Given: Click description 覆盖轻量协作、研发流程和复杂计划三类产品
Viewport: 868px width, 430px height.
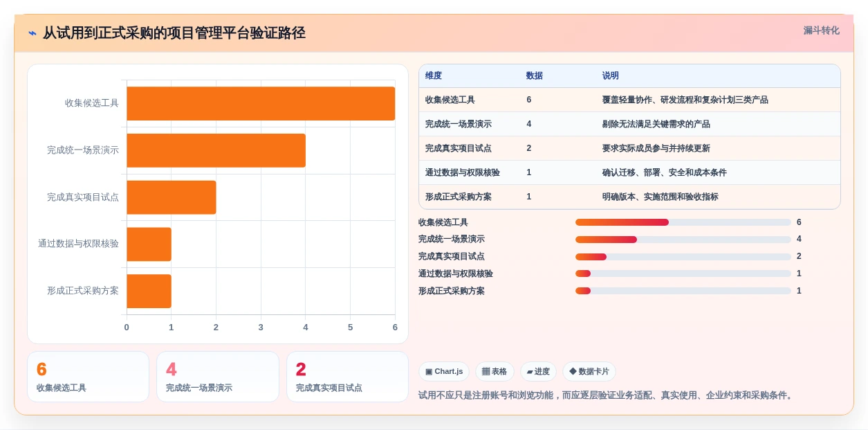Looking at the screenshot, I should pos(685,100).
